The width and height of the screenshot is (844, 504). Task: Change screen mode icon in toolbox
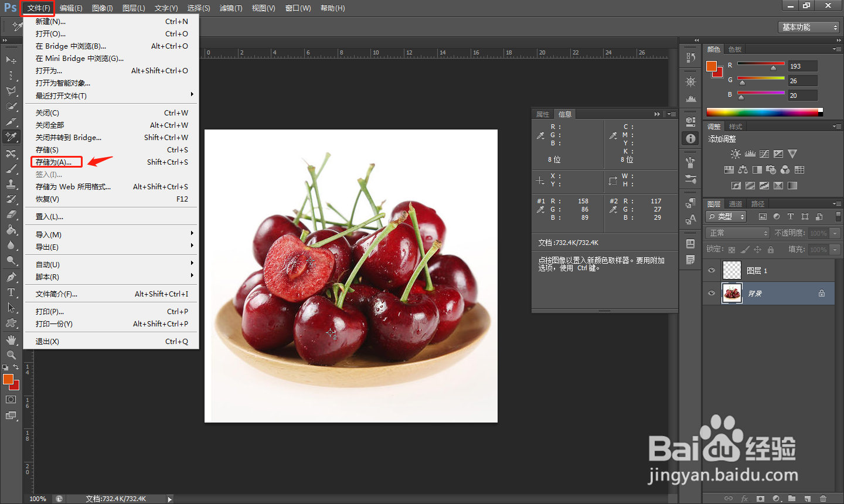[11, 416]
